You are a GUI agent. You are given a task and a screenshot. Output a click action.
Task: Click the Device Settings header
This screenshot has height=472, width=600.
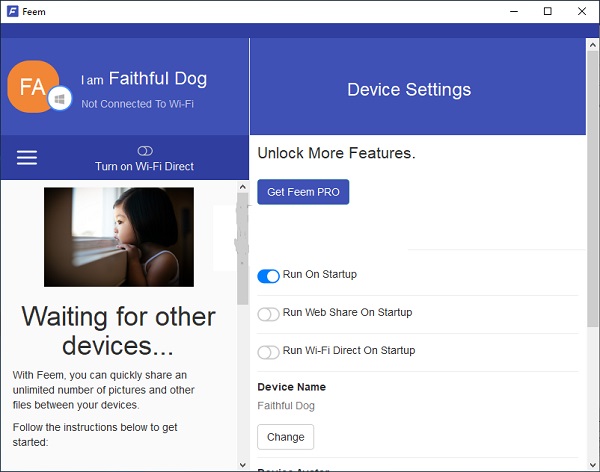[x=408, y=90]
